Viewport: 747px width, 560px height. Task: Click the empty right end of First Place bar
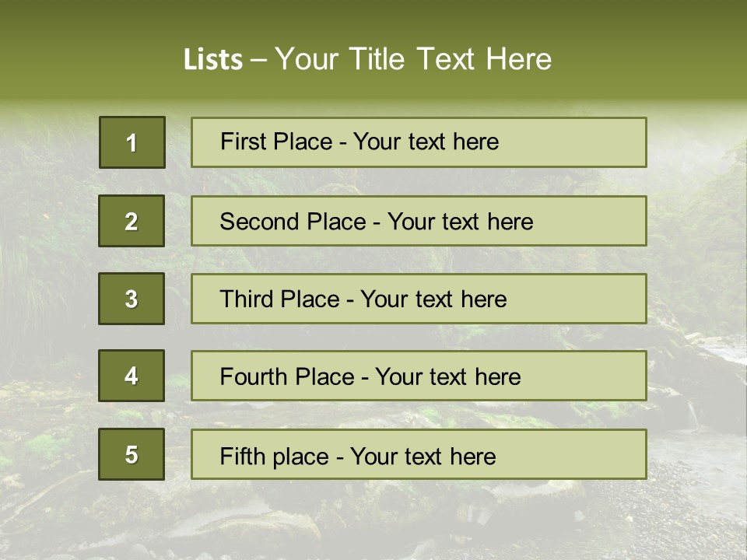(591, 142)
